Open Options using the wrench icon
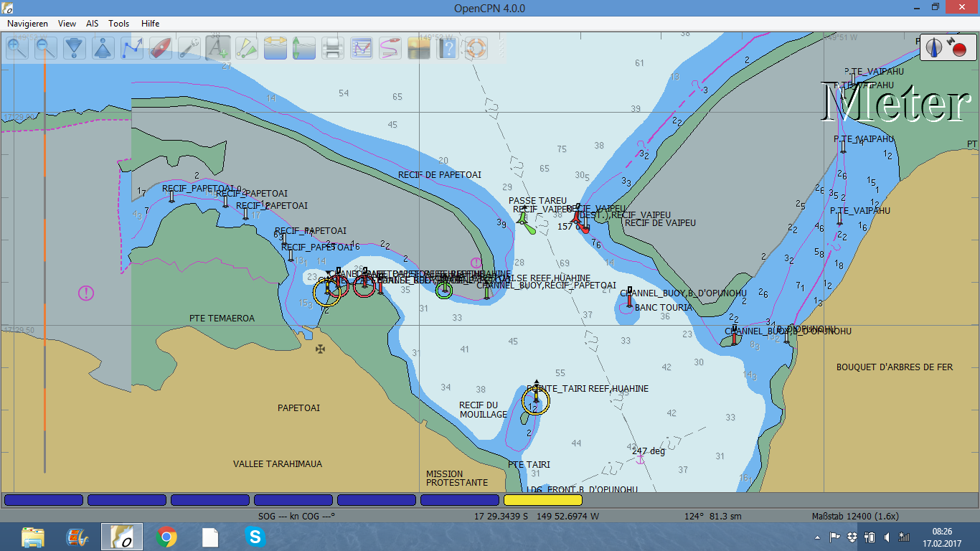980x551 pixels. click(x=189, y=48)
